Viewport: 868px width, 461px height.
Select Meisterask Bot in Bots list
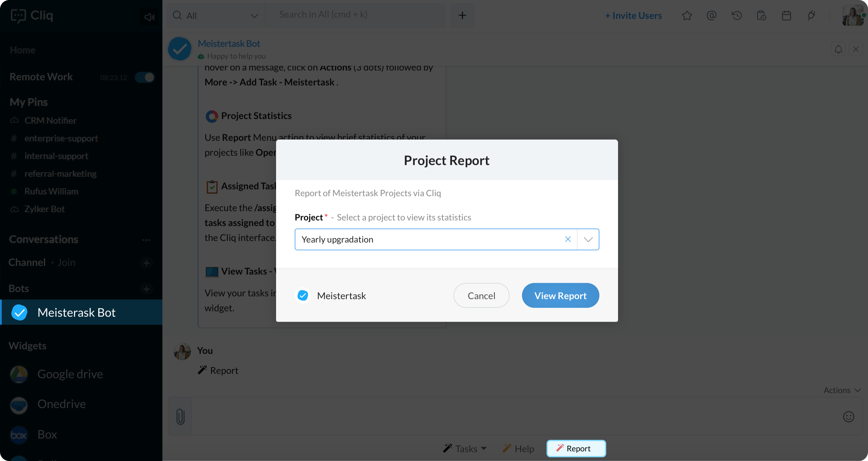pos(81,312)
